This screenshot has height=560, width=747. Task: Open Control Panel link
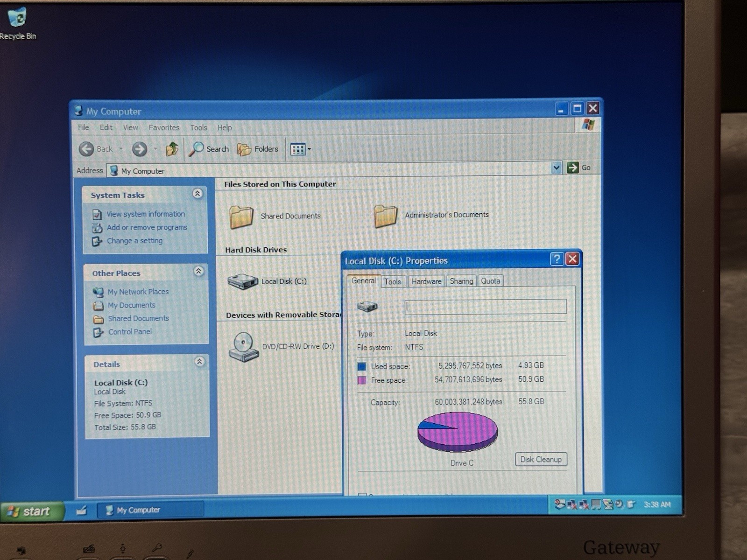(130, 332)
